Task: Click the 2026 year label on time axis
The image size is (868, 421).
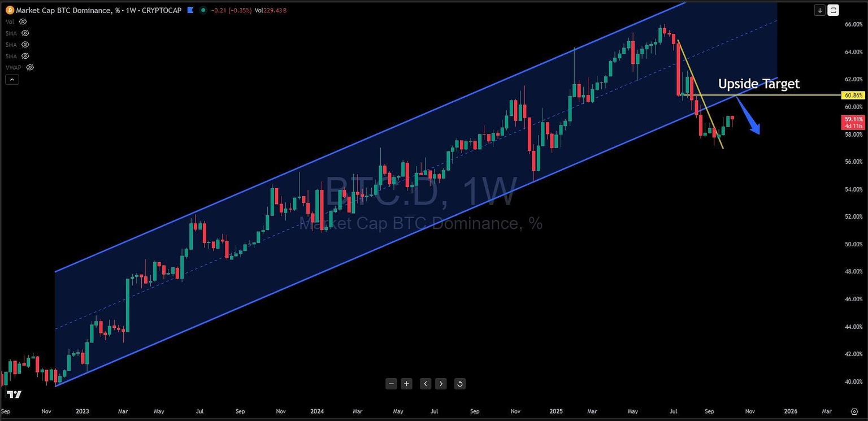Action: 791,412
